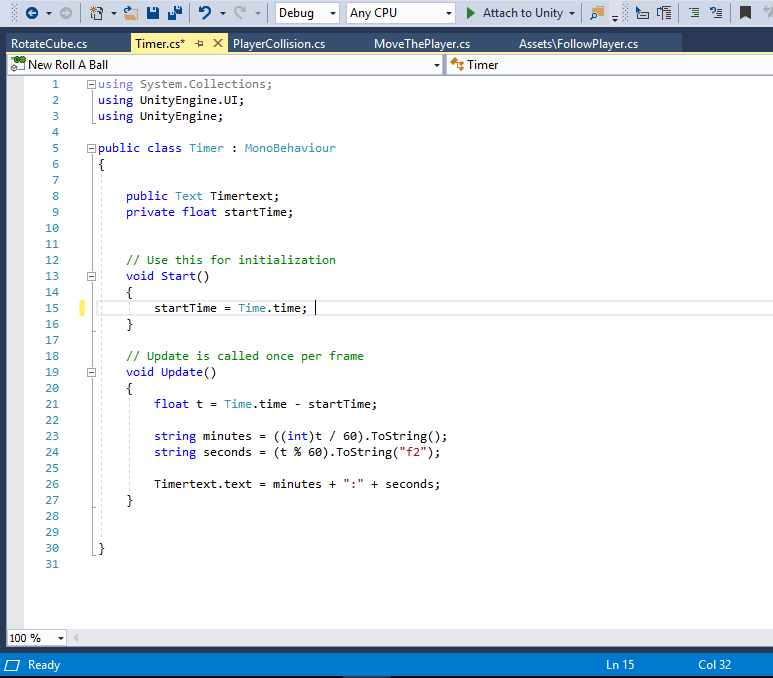Screen dimensions: 773x678
Task: Click the increase indent toolbar icon
Action: pyautogui.click(x=665, y=13)
